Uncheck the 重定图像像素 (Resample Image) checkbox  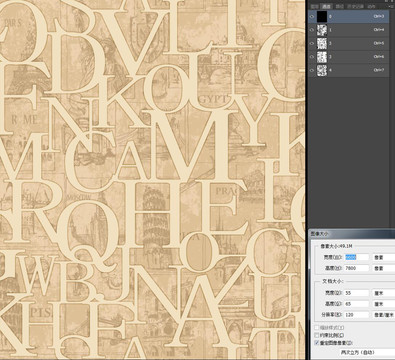point(317,343)
